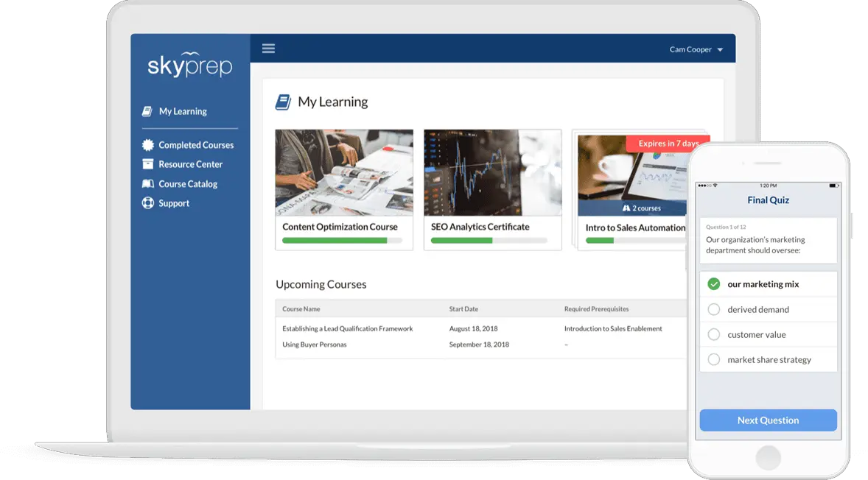The height and width of the screenshot is (480, 868).
Task: Click the book icon beside My Learning heading
Action: click(283, 102)
